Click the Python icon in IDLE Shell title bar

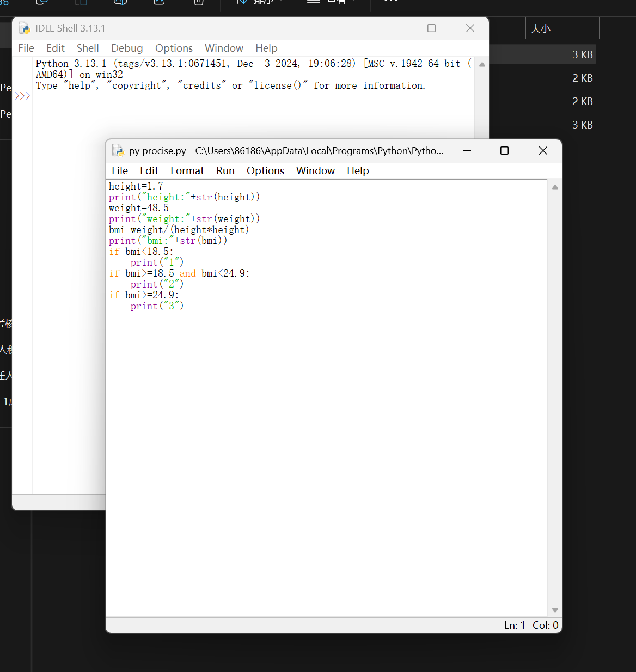pyautogui.click(x=24, y=28)
